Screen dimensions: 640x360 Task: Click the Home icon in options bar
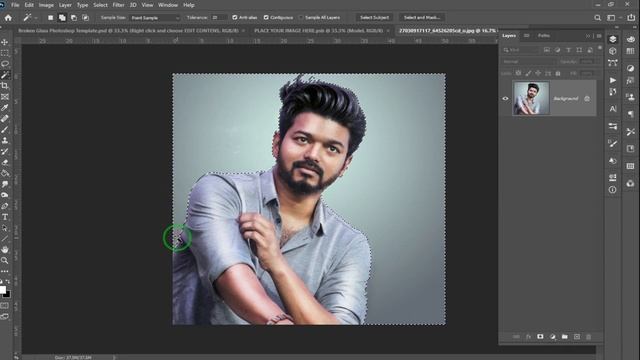tap(8, 18)
